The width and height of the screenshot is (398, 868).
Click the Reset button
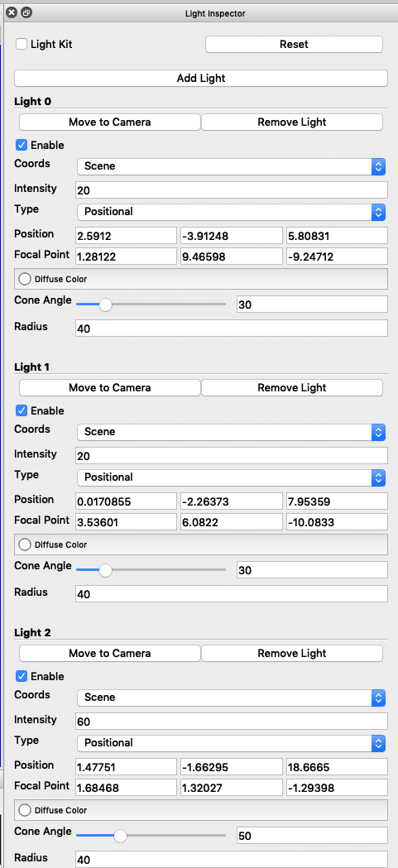tap(294, 45)
